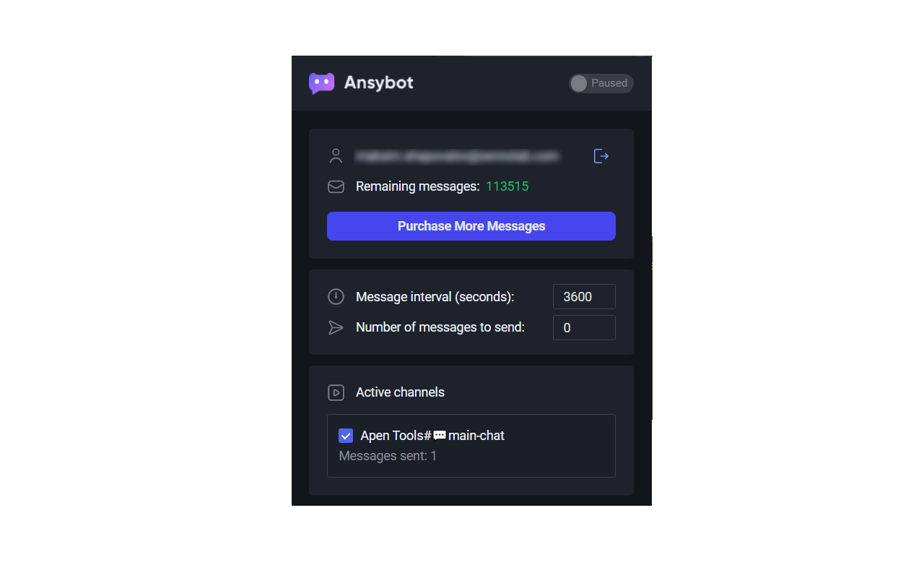Click the Purchase More Messages button
Image resolution: width=924 pixels, height=578 pixels.
point(471,226)
